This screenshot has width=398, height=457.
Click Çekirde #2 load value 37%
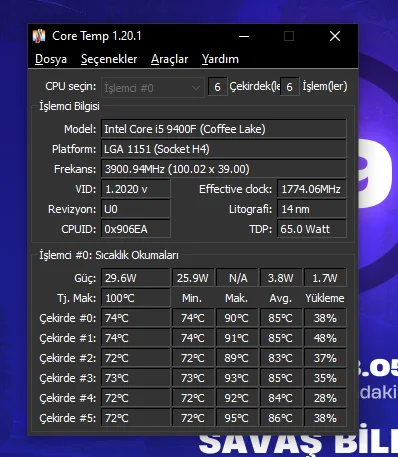coord(325,358)
